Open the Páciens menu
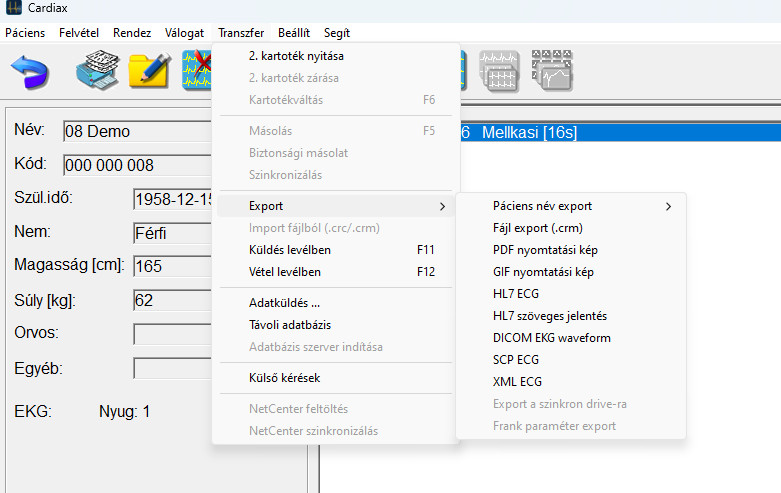The width and height of the screenshot is (781, 493). pos(25,33)
